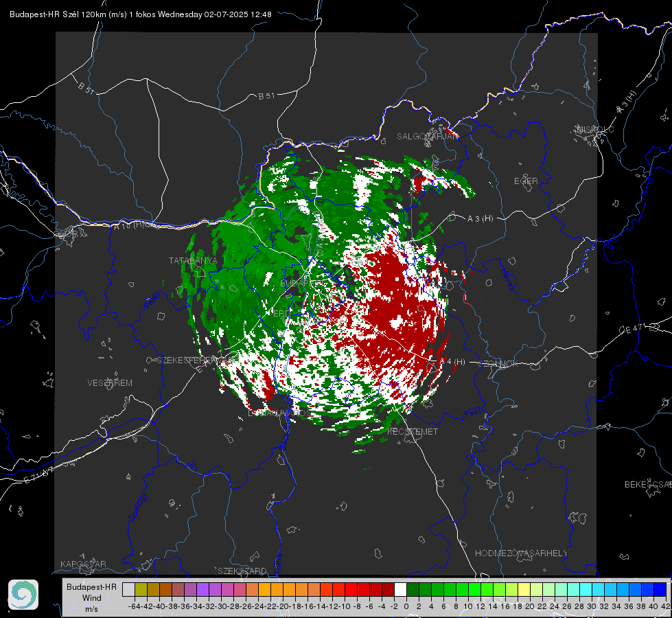672x618 pixels.
Task: Select the KAPOSVÁR city label
Action: (83, 564)
